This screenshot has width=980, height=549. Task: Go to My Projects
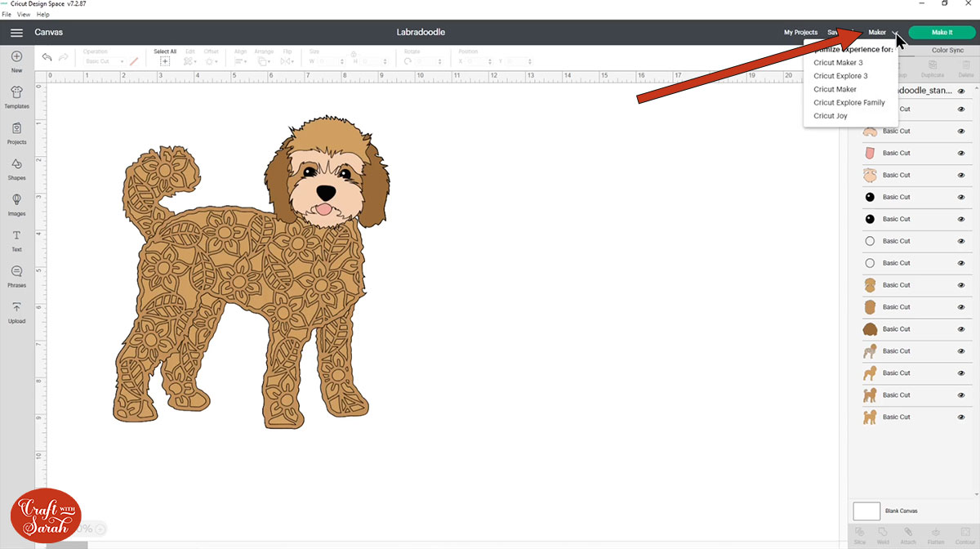[x=800, y=33]
